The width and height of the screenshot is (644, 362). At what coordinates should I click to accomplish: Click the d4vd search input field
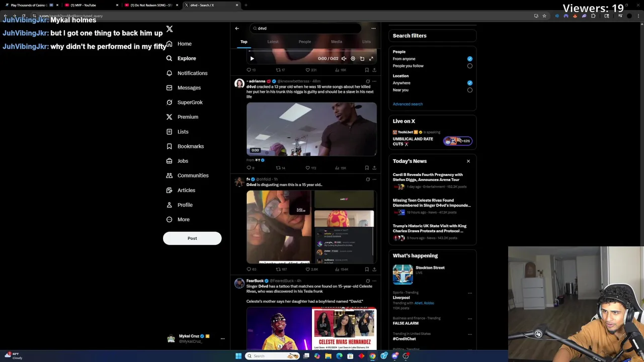[305, 28]
